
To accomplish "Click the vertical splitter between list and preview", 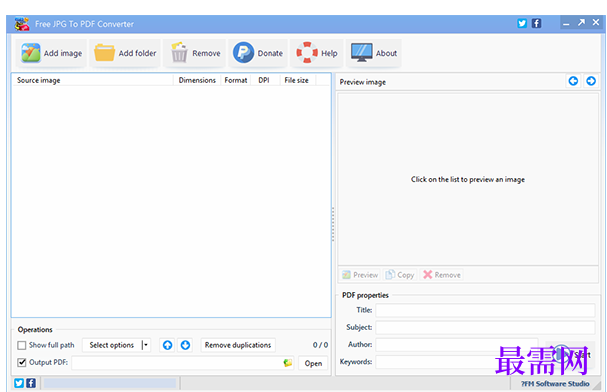I will (x=333, y=224).
